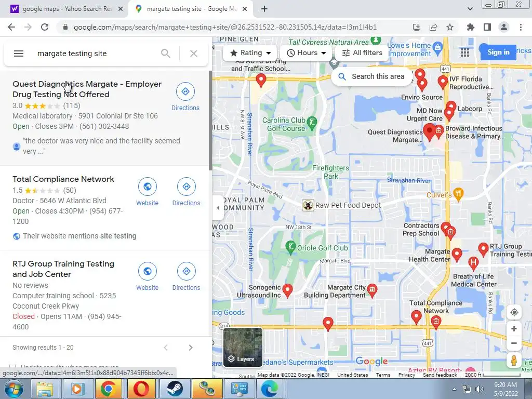Close the Yahoo Search Results tab

click(x=121, y=9)
